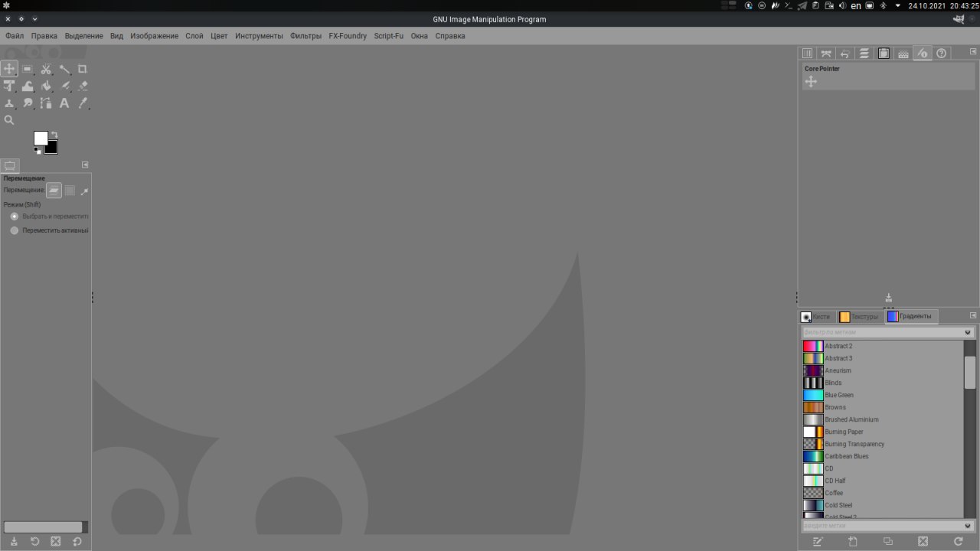Select the Aneurism gradient
The height and width of the screenshot is (551, 980).
882,370
